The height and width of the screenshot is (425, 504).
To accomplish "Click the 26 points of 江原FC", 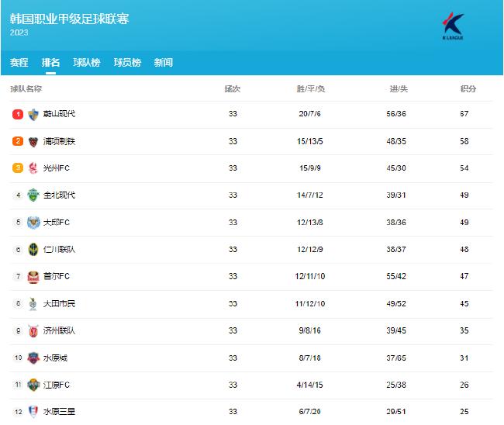I will pos(464,385).
